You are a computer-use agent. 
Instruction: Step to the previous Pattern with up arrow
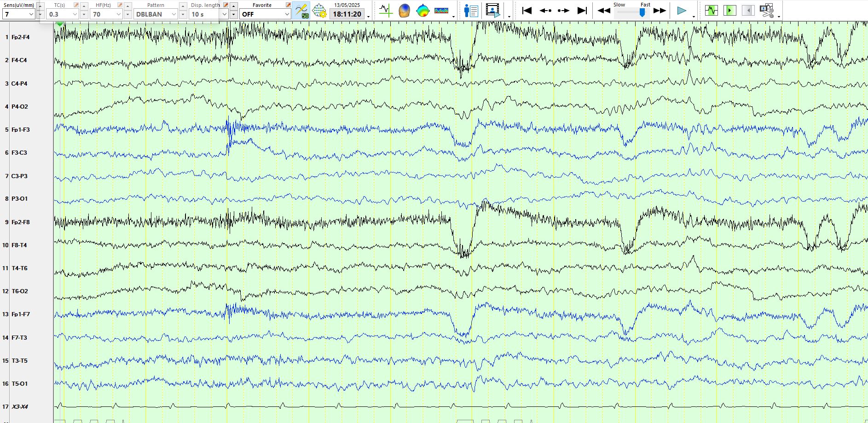pyautogui.click(x=183, y=6)
